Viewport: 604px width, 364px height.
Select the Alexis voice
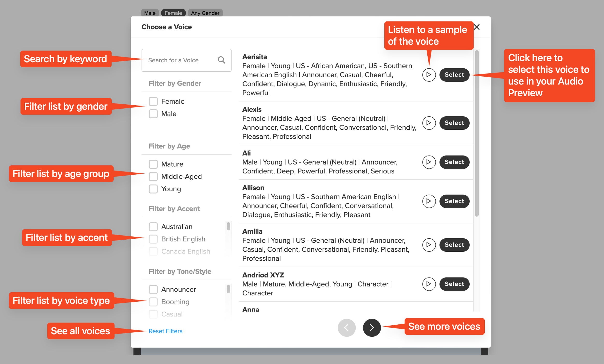(x=454, y=123)
